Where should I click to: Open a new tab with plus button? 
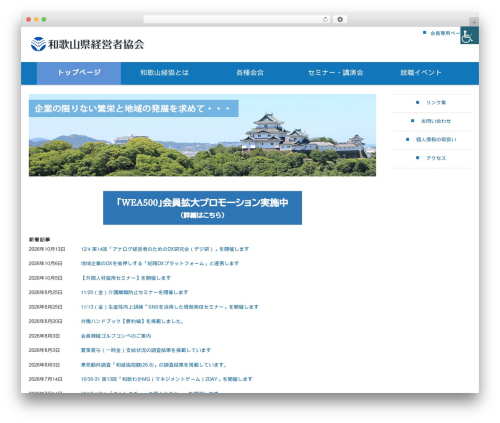coord(474,22)
